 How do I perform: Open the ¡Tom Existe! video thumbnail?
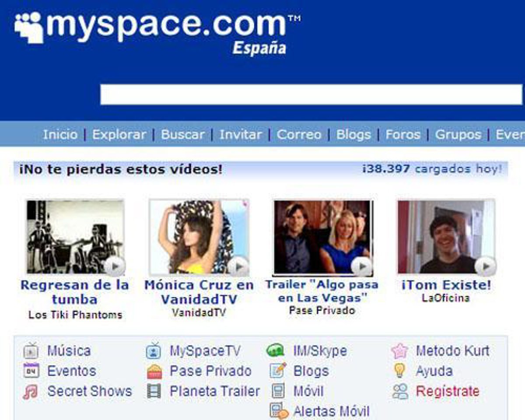click(x=445, y=237)
